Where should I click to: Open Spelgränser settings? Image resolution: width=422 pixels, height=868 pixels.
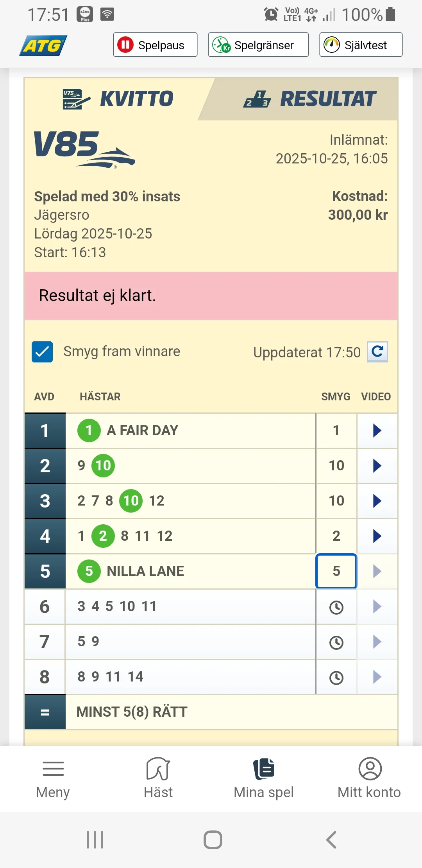pos(258,45)
